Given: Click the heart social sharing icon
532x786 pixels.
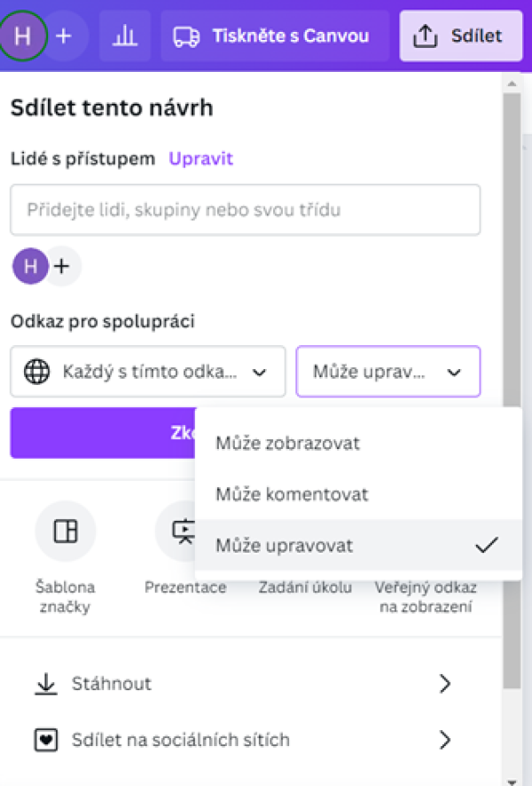Looking at the screenshot, I should (43, 740).
